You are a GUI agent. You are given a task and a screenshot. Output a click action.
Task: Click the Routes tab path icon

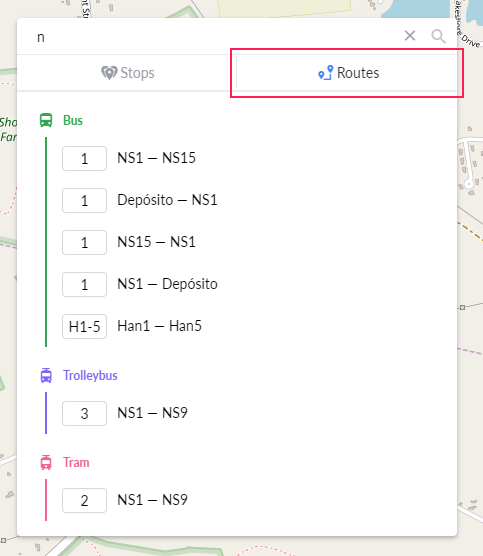[326, 73]
